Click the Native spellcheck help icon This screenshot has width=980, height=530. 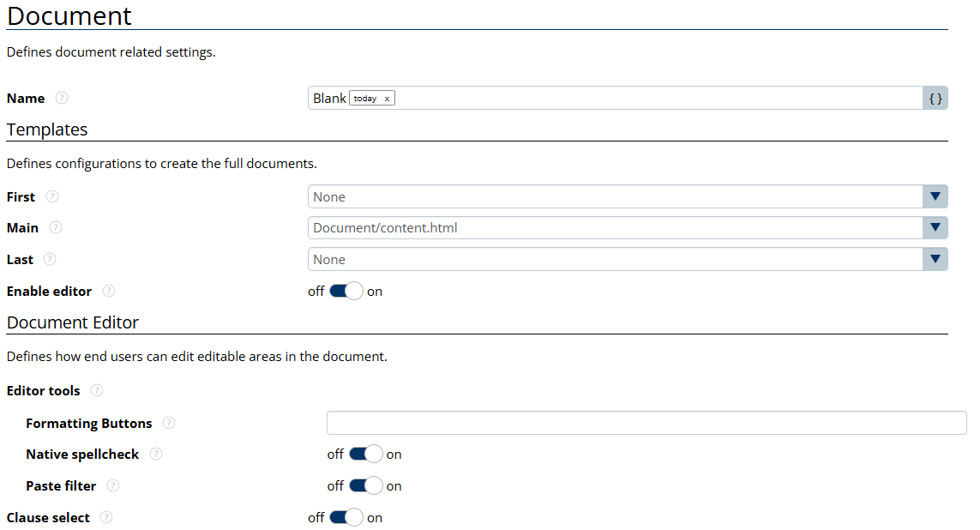[x=156, y=454]
